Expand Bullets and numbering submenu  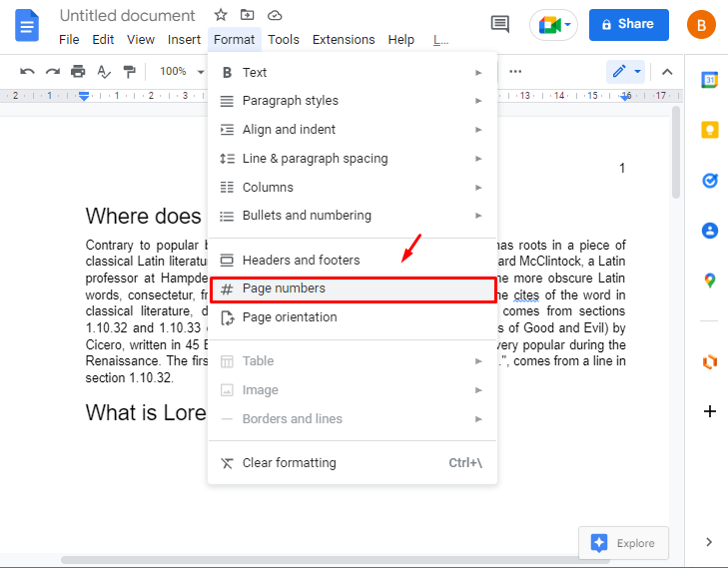point(353,216)
